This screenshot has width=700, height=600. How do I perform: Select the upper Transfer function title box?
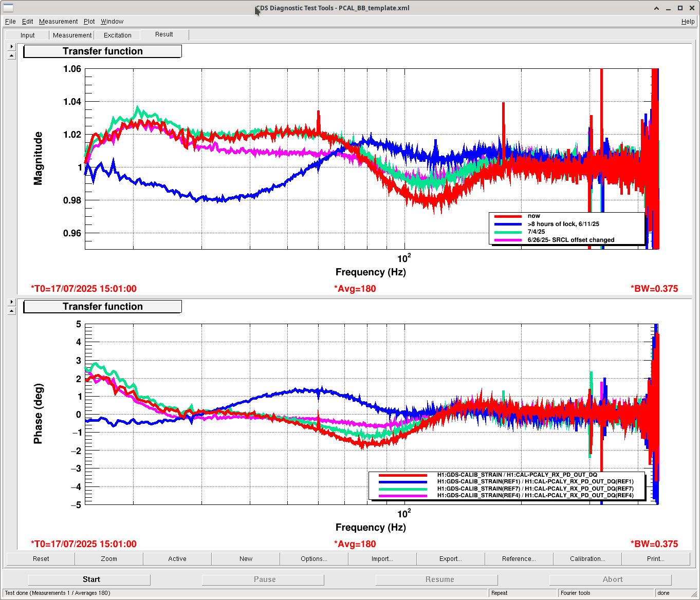[x=103, y=51]
